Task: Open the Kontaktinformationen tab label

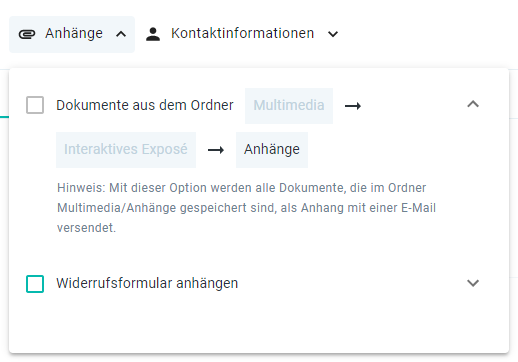Action: (x=243, y=33)
